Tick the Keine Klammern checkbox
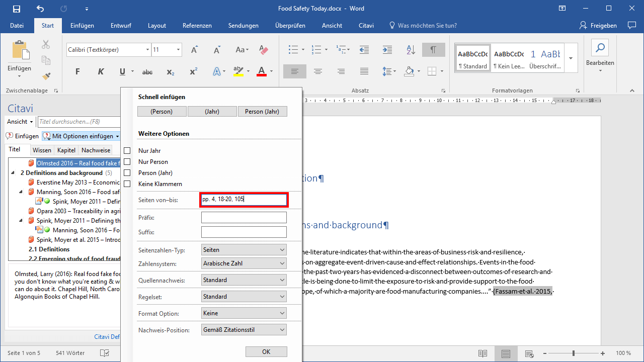The width and height of the screenshot is (644, 362). [x=127, y=184]
